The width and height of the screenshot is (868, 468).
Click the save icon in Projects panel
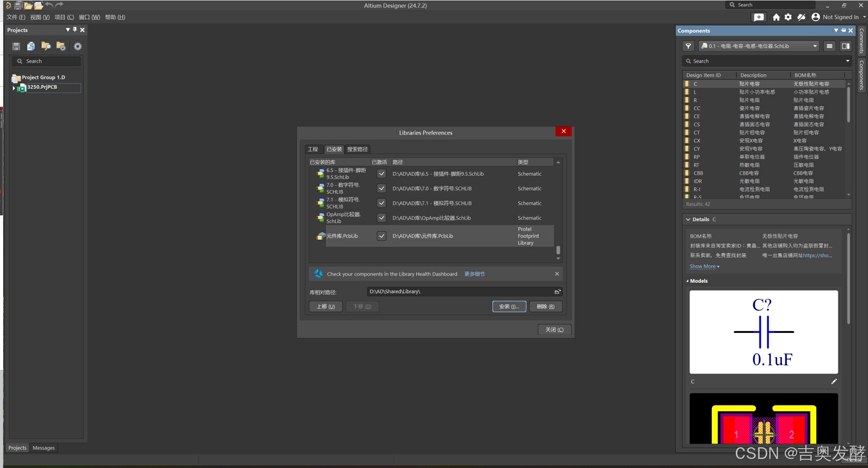16,46
